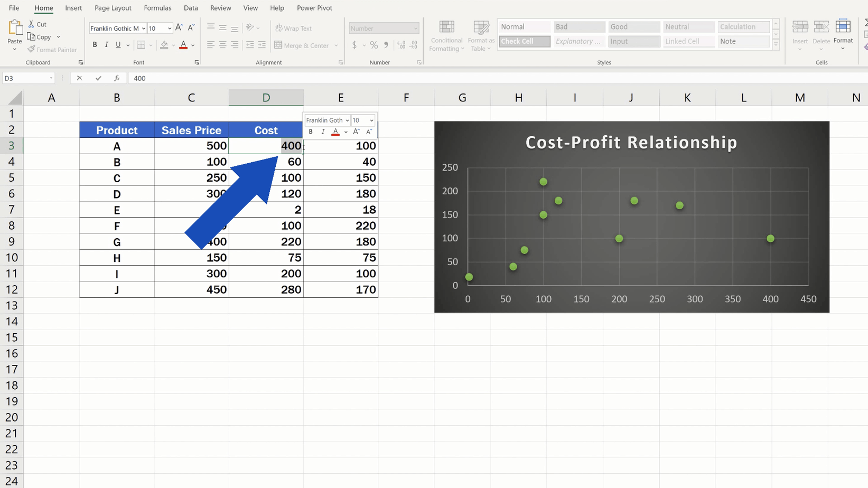868x488 pixels.
Task: Apply the yellow fill color bucket
Action: tap(164, 45)
